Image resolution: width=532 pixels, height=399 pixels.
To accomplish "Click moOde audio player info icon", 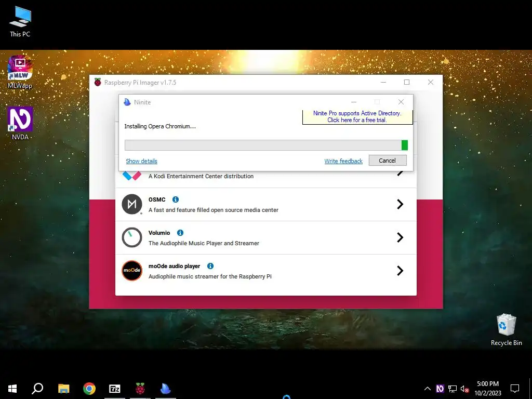I will click(x=210, y=266).
